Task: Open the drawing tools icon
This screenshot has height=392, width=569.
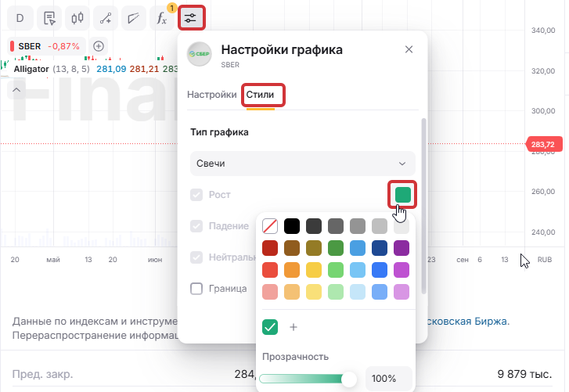Action: 134,18
